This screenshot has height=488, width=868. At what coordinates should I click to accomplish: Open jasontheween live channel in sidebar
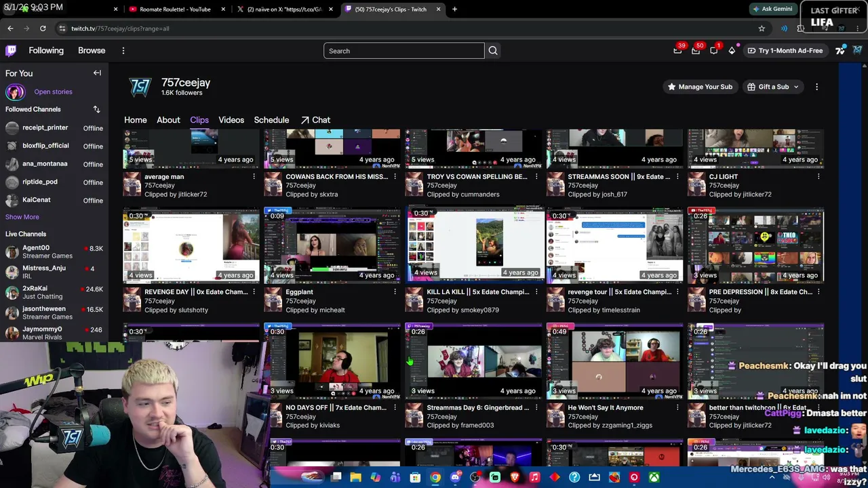pos(54,312)
